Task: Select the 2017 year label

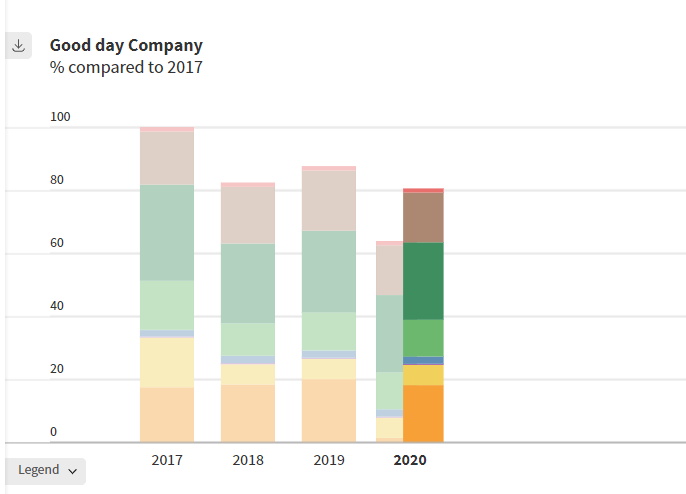Action: pyautogui.click(x=167, y=461)
